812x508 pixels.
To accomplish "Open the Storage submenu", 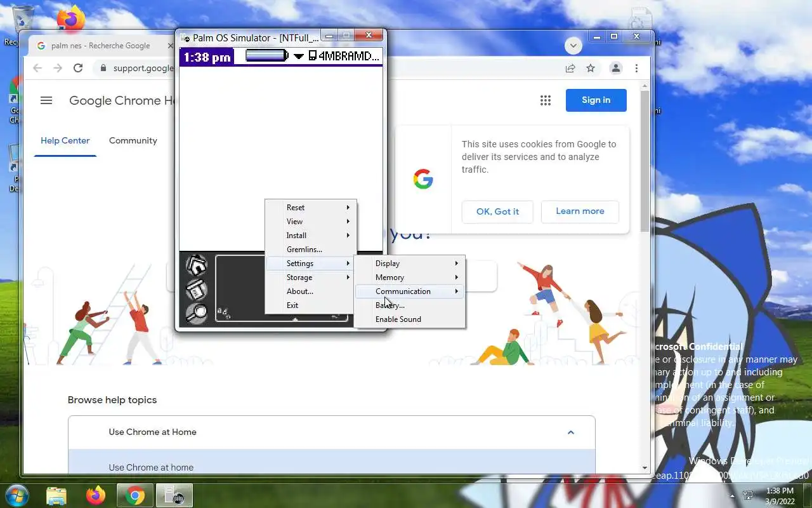I will 311,277.
